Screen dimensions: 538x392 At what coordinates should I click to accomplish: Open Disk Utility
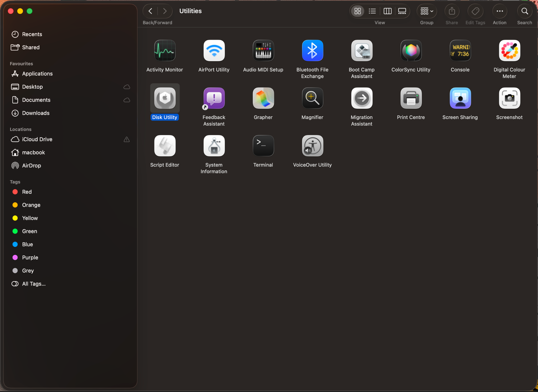coord(164,98)
